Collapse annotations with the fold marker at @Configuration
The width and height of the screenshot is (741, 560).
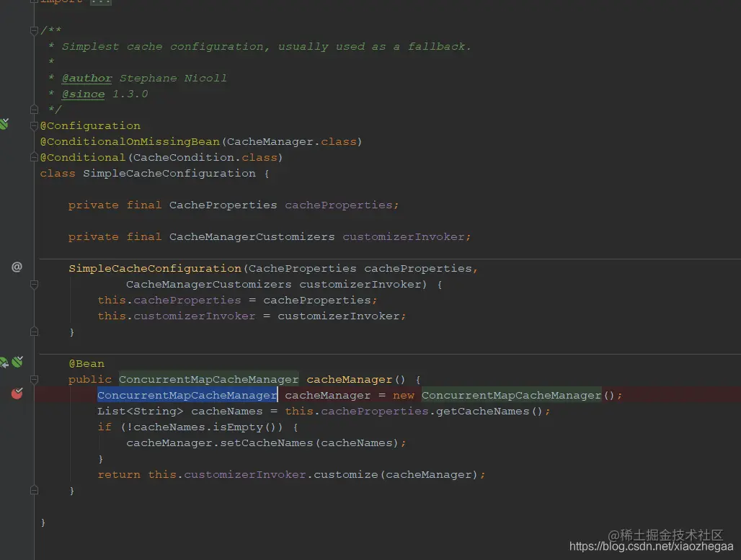(34, 125)
